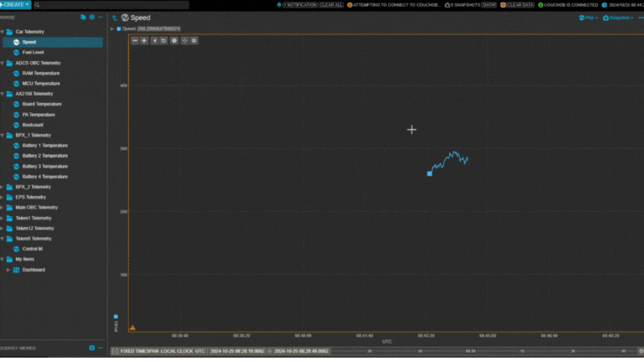Collapse the BPX_1 Telemetry folder
This screenshot has height=362, width=644.
point(3,135)
